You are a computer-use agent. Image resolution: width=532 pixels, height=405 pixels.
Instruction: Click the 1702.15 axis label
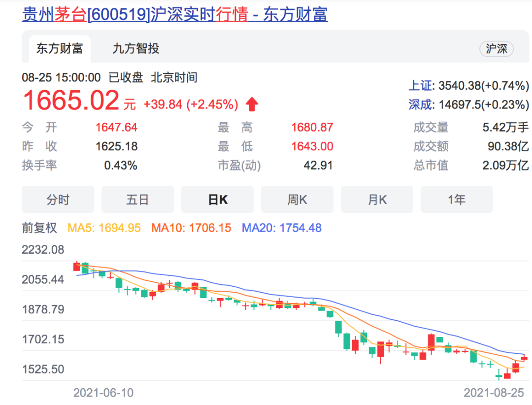(43, 339)
